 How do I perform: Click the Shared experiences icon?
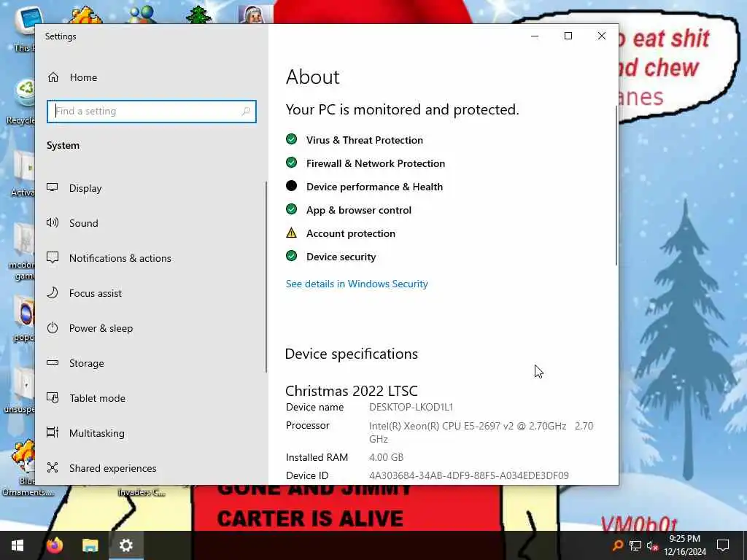tap(53, 467)
